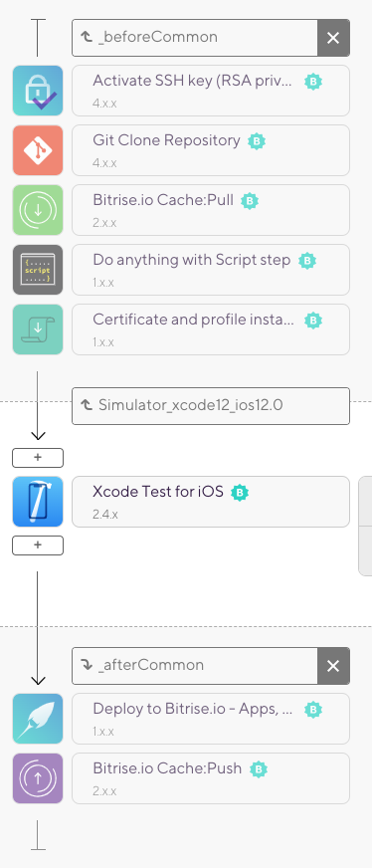
Task: Click the Script step icon
Action: coord(38,270)
